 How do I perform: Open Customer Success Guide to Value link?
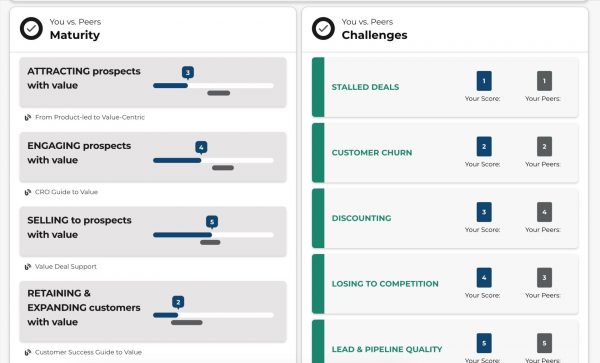pos(88,352)
